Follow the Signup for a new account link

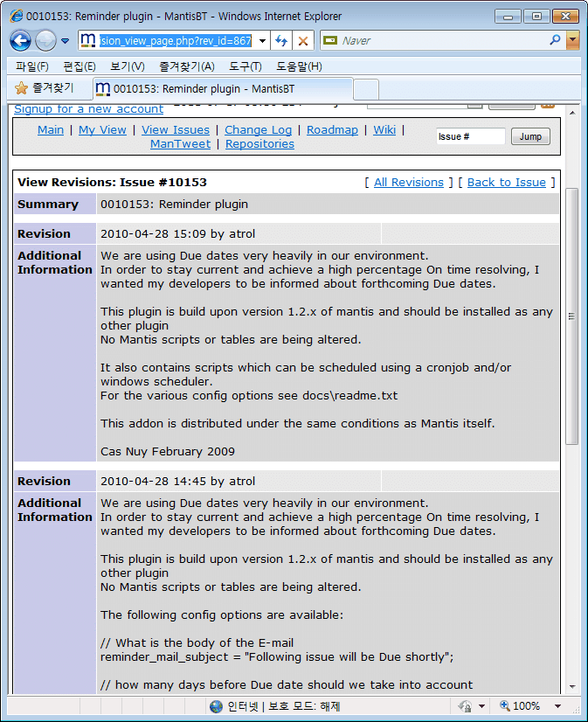89,109
